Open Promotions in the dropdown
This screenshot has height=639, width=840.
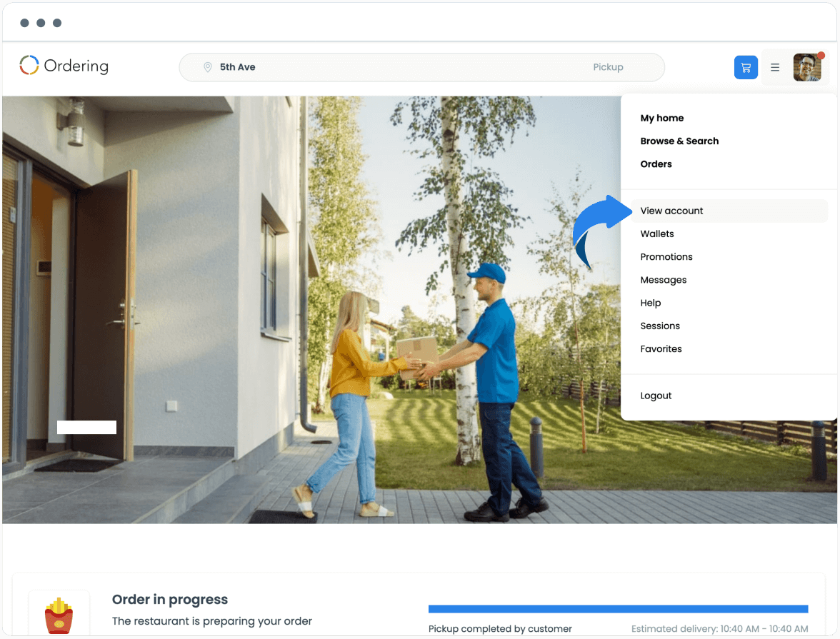[x=666, y=257]
